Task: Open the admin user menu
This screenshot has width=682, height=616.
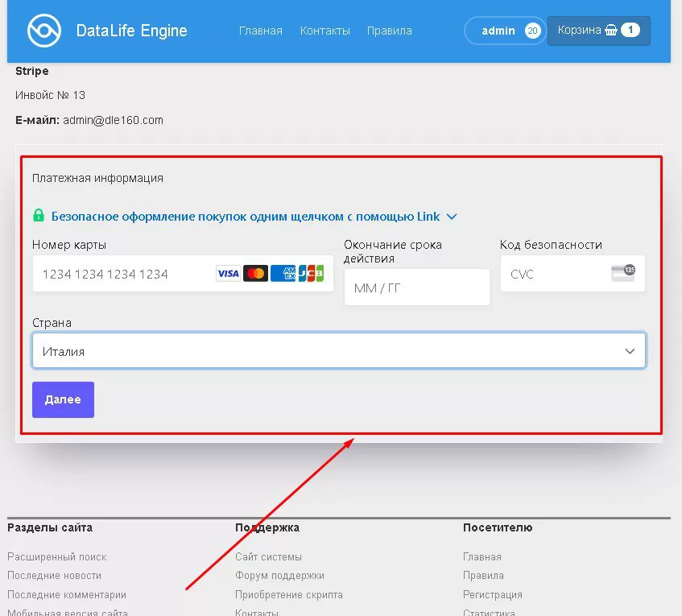Action: click(x=505, y=31)
